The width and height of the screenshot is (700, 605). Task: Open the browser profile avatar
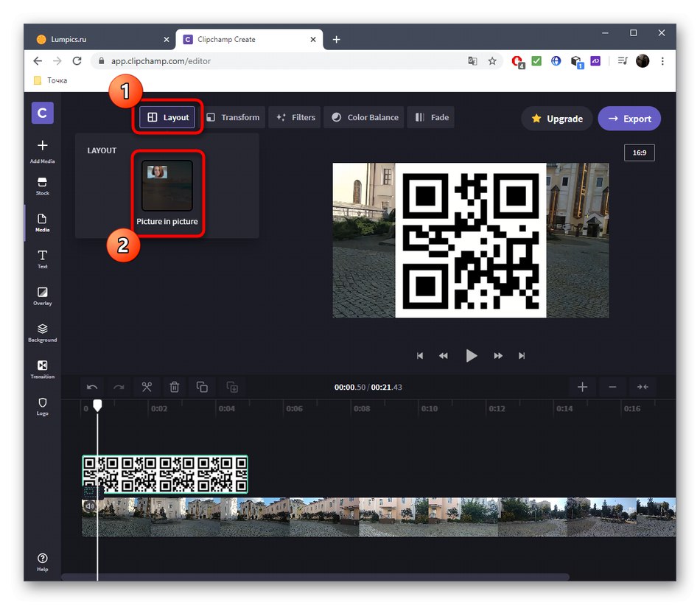643,60
